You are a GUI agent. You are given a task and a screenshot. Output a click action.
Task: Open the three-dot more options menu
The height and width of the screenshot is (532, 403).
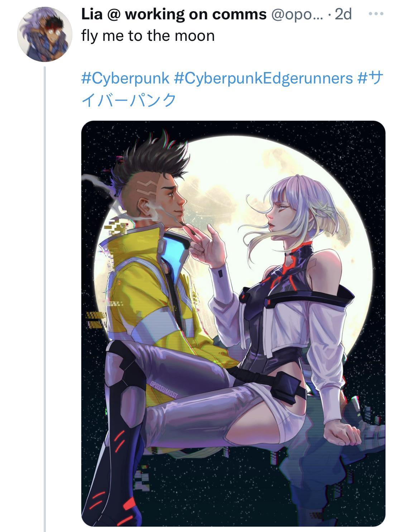(x=376, y=14)
